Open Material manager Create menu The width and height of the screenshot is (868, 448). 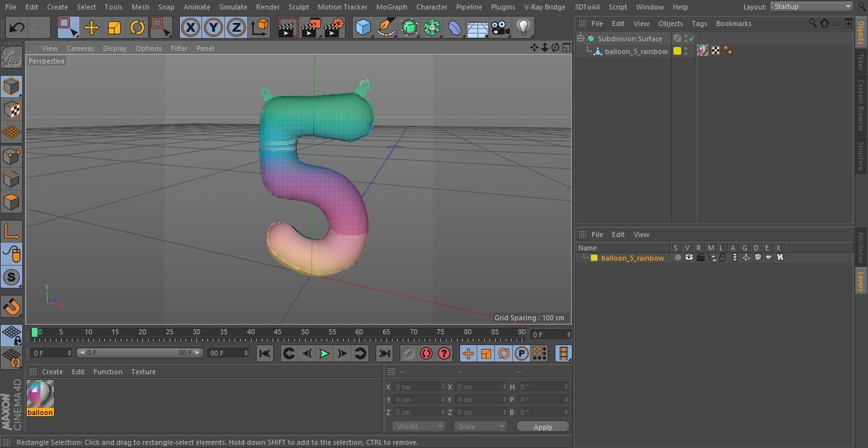tap(52, 372)
